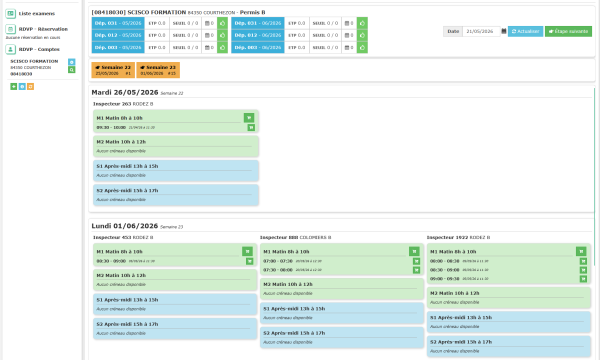Click the blue info icon under accounts
Screen dimensions: 600x360
22,87
